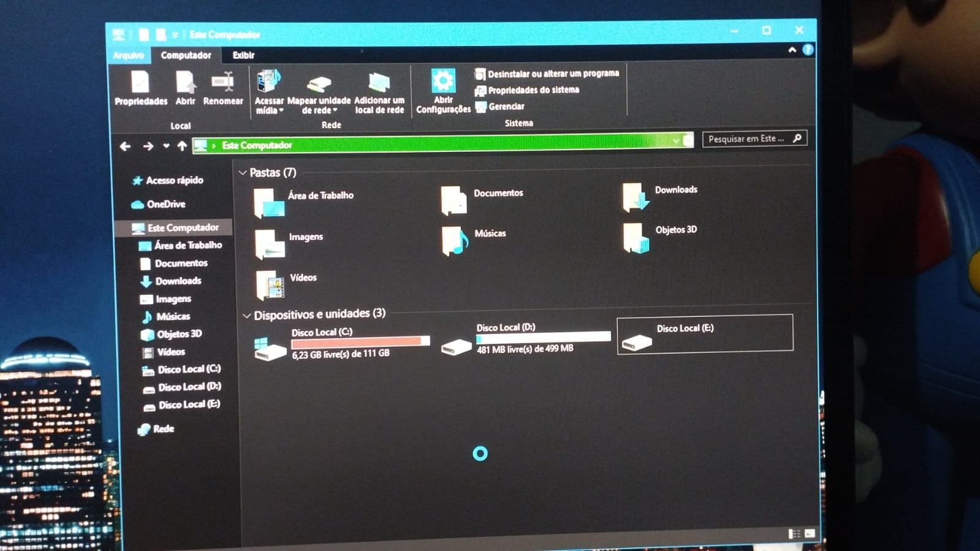Click the Up one level arrow

pyautogui.click(x=182, y=146)
